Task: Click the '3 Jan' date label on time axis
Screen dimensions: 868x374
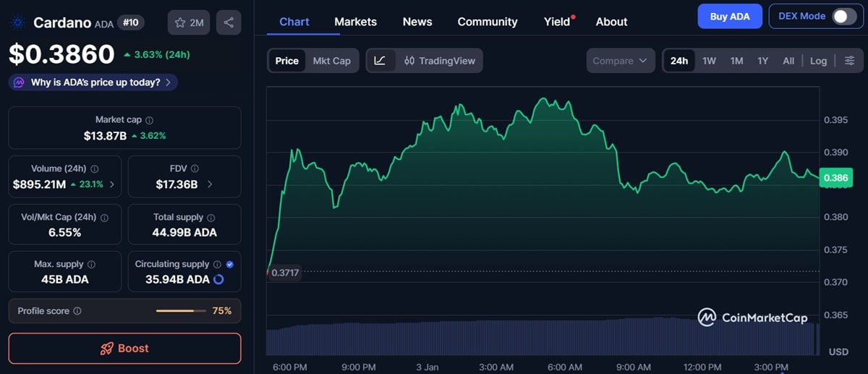Action: pos(427,367)
